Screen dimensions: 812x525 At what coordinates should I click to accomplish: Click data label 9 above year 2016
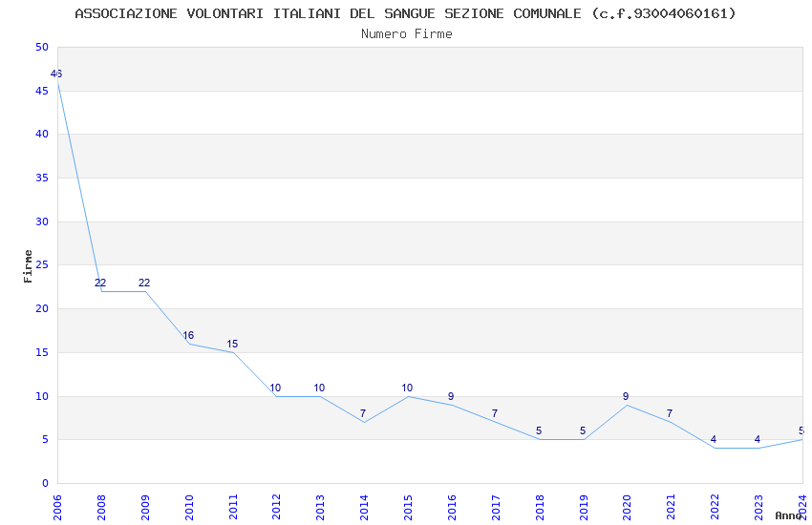coord(451,397)
